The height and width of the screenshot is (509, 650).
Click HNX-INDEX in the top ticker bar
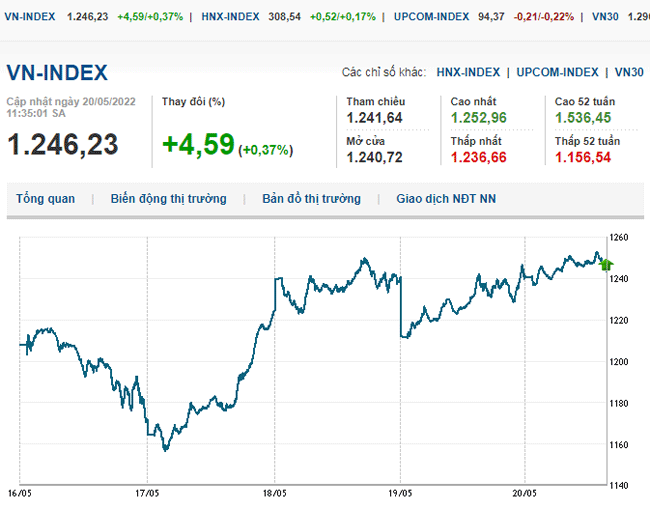coord(230,17)
